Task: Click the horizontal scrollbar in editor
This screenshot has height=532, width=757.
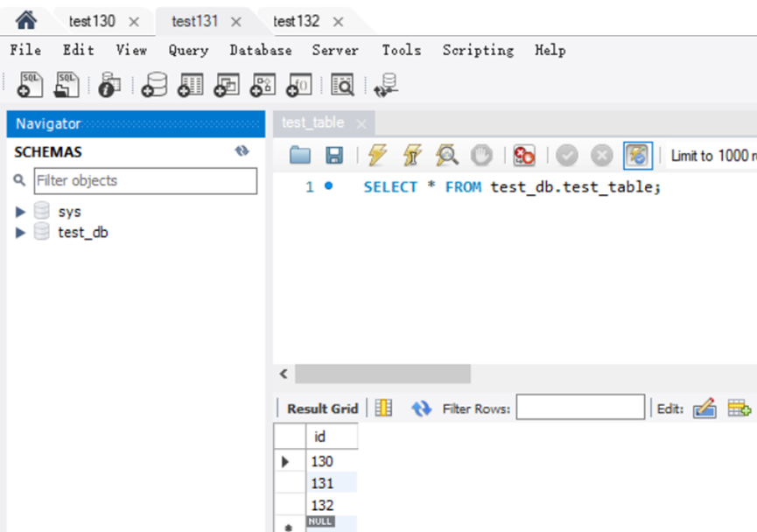Action: 382,374
